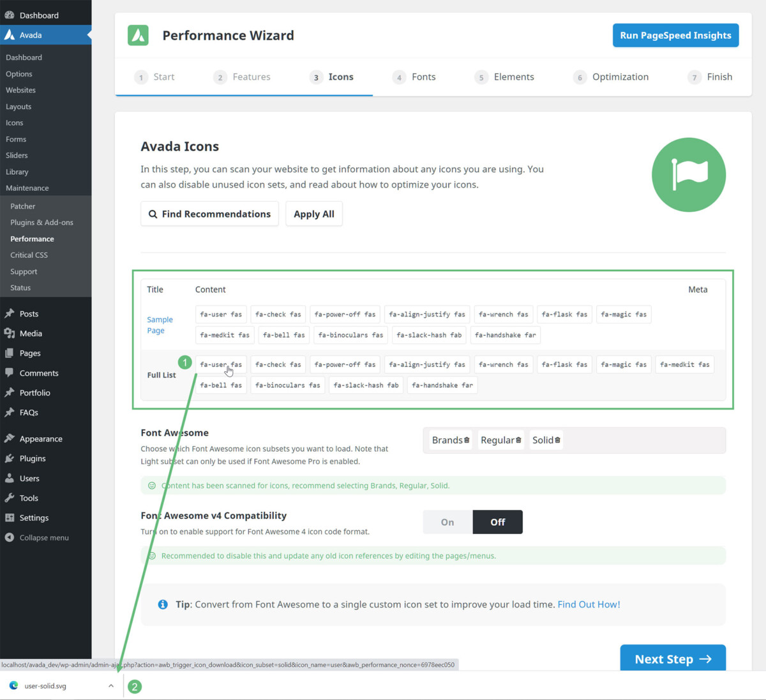Click the Edge icon beside user-solid.svg
The image size is (766, 700).
tap(13, 686)
